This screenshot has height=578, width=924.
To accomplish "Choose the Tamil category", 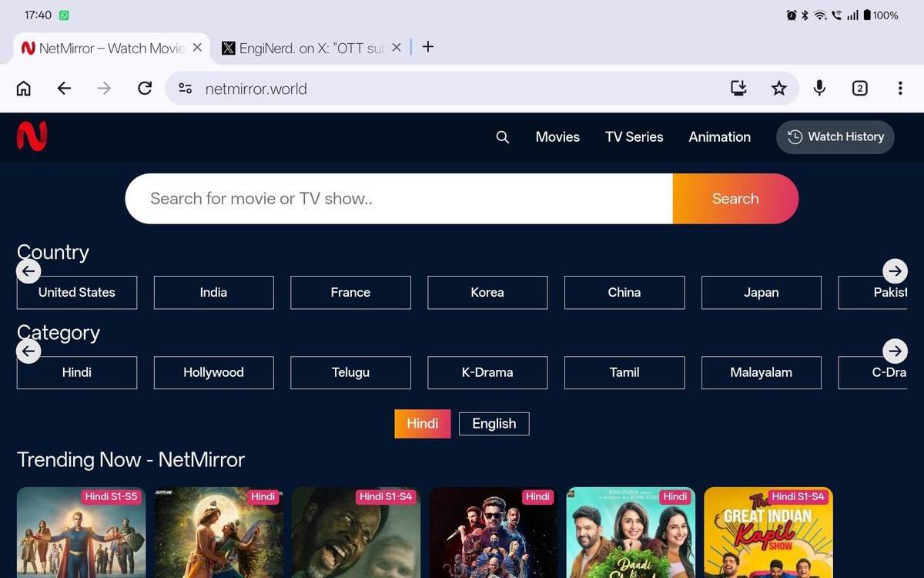I will pyautogui.click(x=624, y=372).
